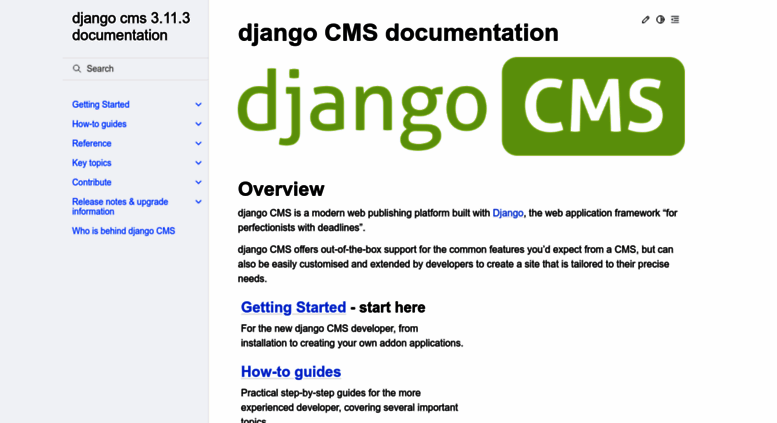The height and width of the screenshot is (423, 777).
Task: Expand the How-to guides sidebar chevron
Action: [198, 124]
